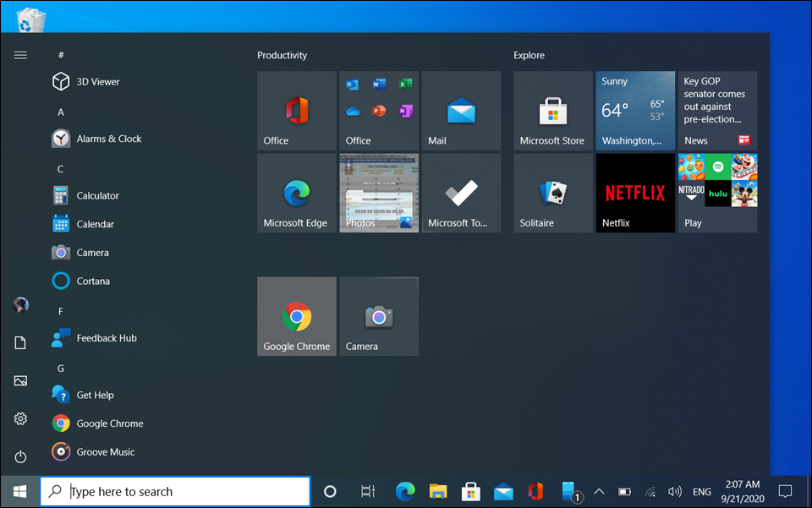812x508 pixels.
Task: Open Groove Music from the app list
Action: (x=105, y=452)
